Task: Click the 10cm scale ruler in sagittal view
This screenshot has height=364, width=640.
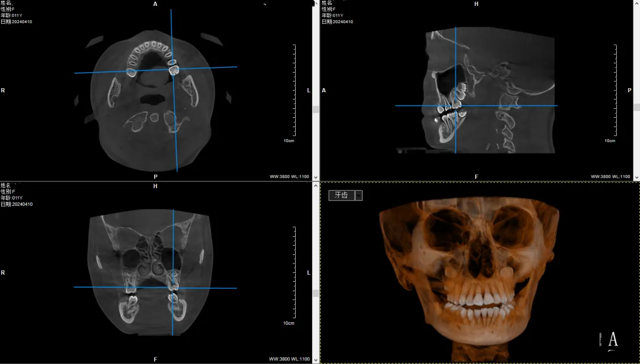Action: [x=615, y=91]
